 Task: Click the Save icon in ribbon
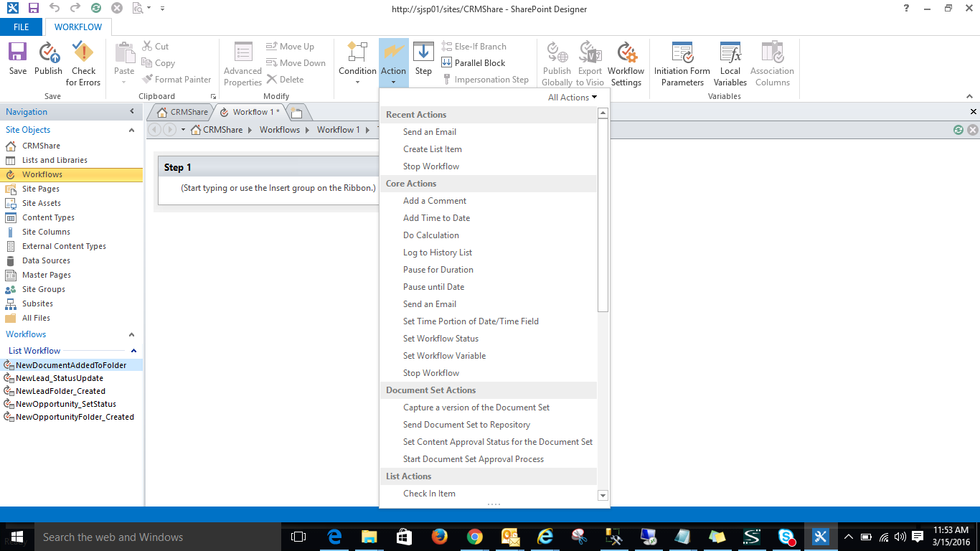(18, 59)
